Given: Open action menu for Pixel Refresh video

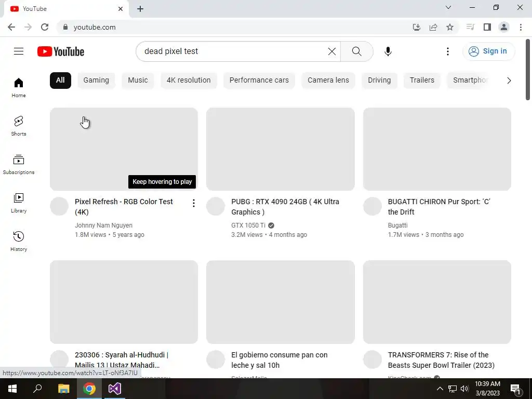Looking at the screenshot, I should click(193, 203).
